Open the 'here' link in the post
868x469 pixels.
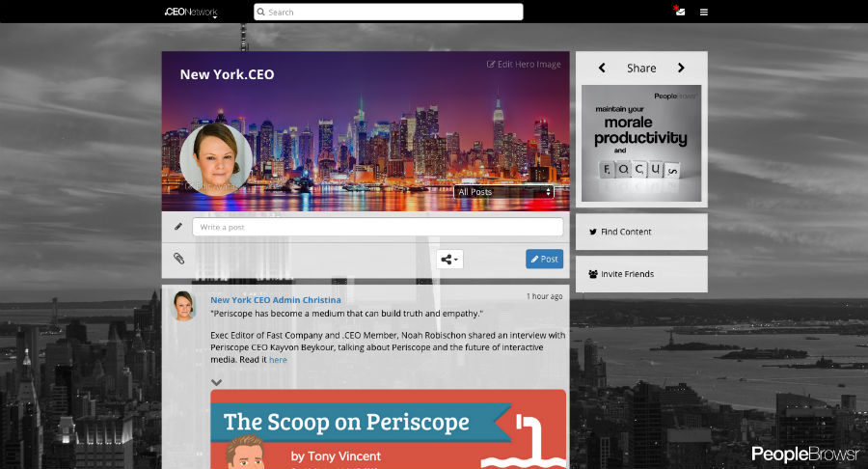(278, 360)
